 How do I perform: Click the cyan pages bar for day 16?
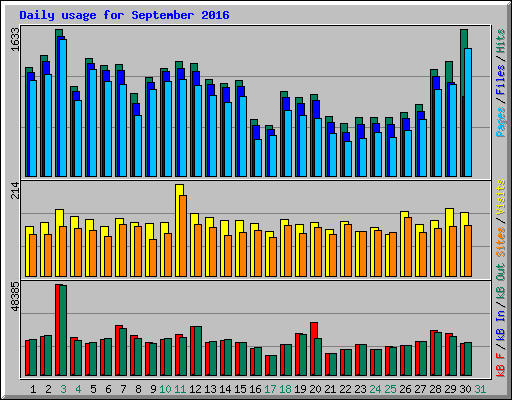(x=258, y=158)
